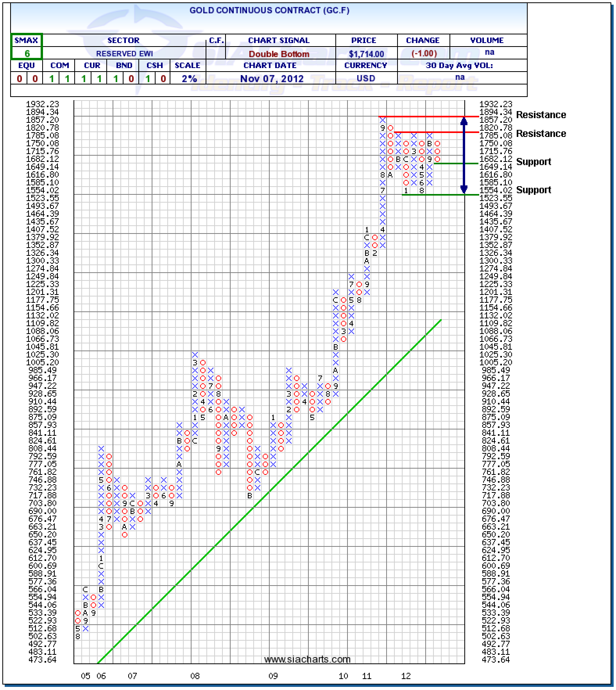Select the Nov 07, 2012 chart date
Viewport: 616px width, 690px height.
tap(272, 78)
